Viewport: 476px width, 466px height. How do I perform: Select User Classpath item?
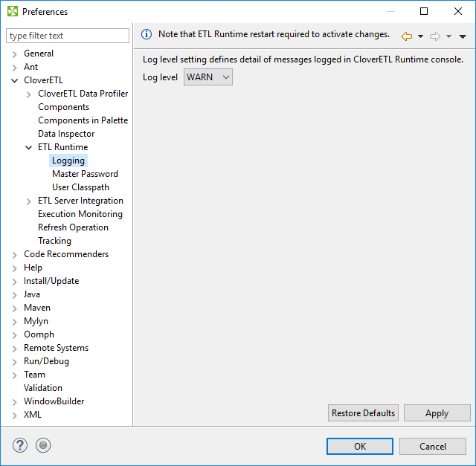click(80, 187)
